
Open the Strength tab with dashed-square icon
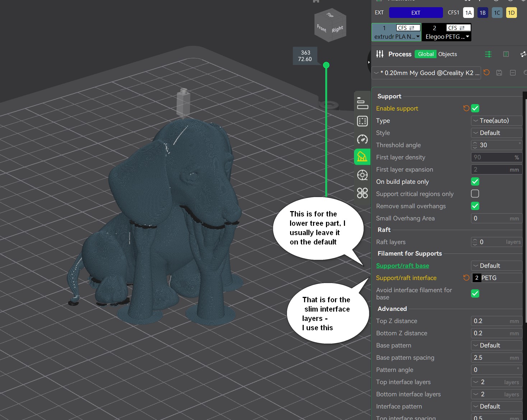[x=362, y=121]
